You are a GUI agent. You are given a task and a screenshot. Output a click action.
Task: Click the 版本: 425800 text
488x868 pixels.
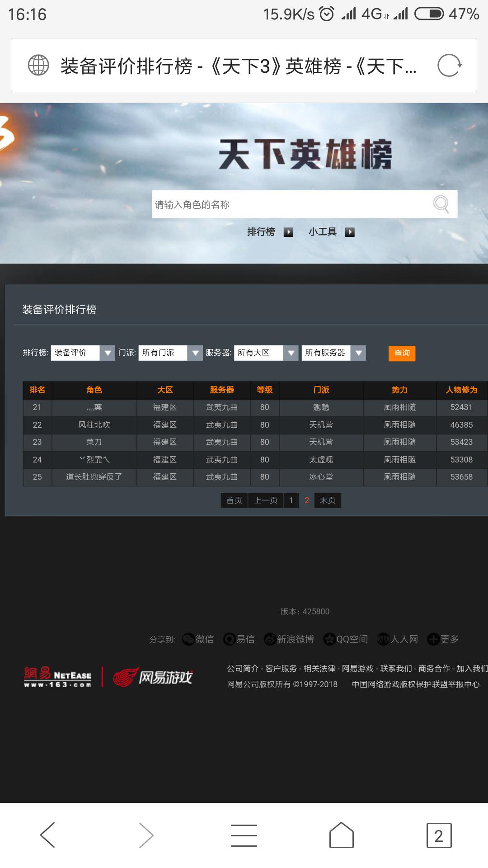pyautogui.click(x=305, y=612)
